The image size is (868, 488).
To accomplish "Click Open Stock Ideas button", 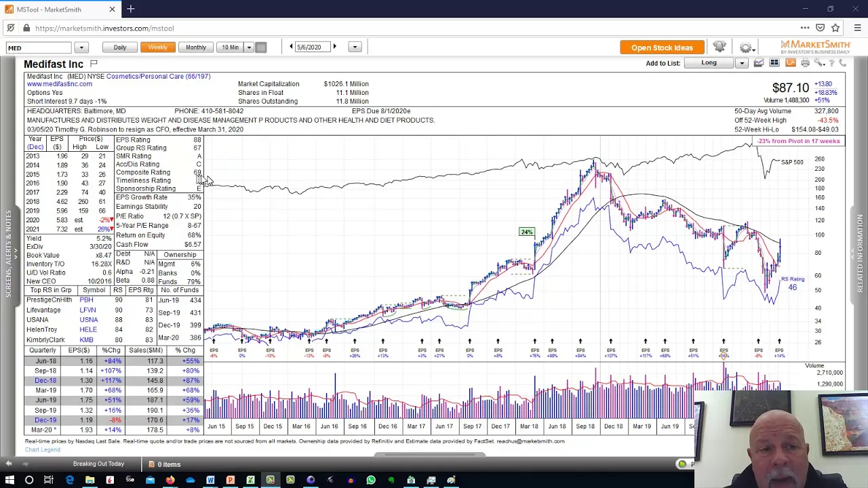I will [x=662, y=47].
